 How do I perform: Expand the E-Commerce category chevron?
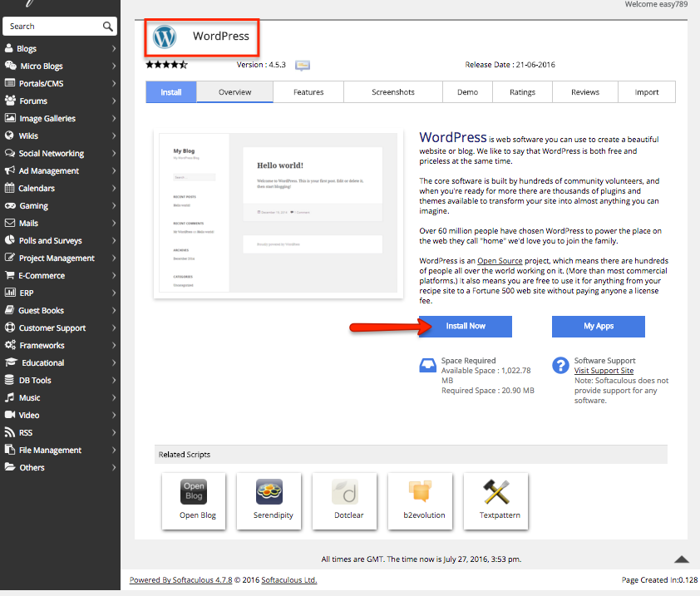[114, 275]
